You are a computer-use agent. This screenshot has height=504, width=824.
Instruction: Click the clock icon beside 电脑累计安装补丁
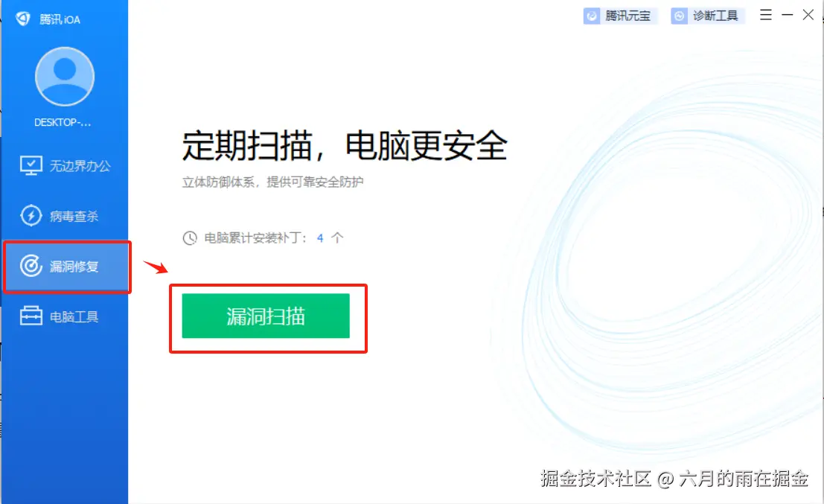190,238
